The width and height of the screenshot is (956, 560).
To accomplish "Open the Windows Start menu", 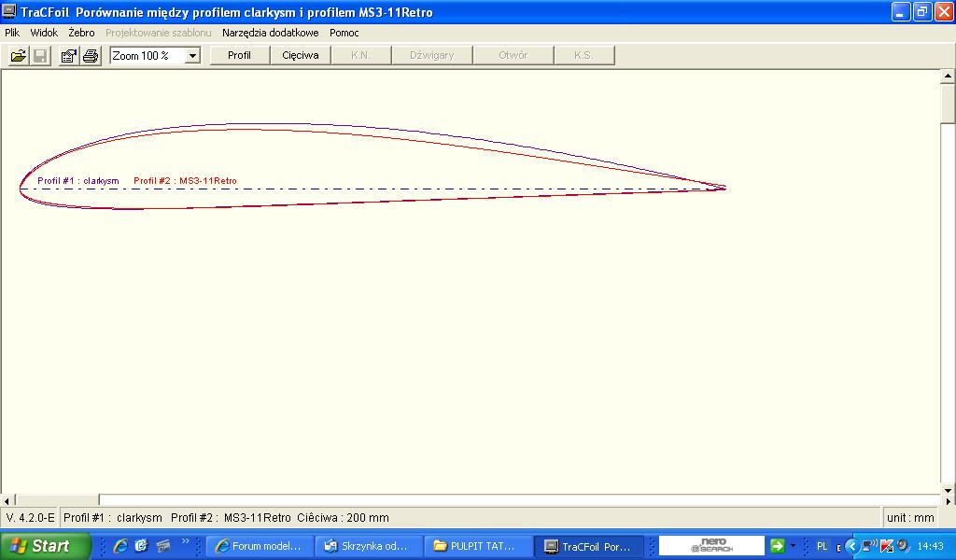I will pyautogui.click(x=46, y=546).
